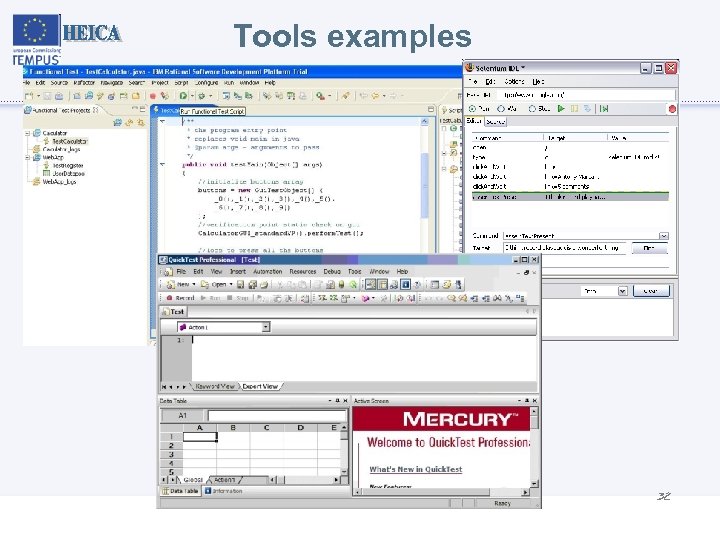Select the WebApp_logs item in project tree
Image resolution: width=720 pixels, height=540 pixels.
(59, 182)
